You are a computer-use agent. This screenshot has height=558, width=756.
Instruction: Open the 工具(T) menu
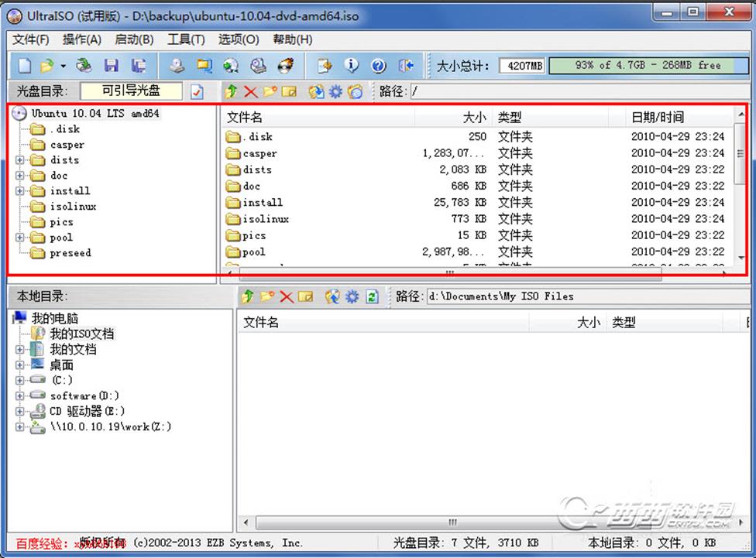coord(186,39)
